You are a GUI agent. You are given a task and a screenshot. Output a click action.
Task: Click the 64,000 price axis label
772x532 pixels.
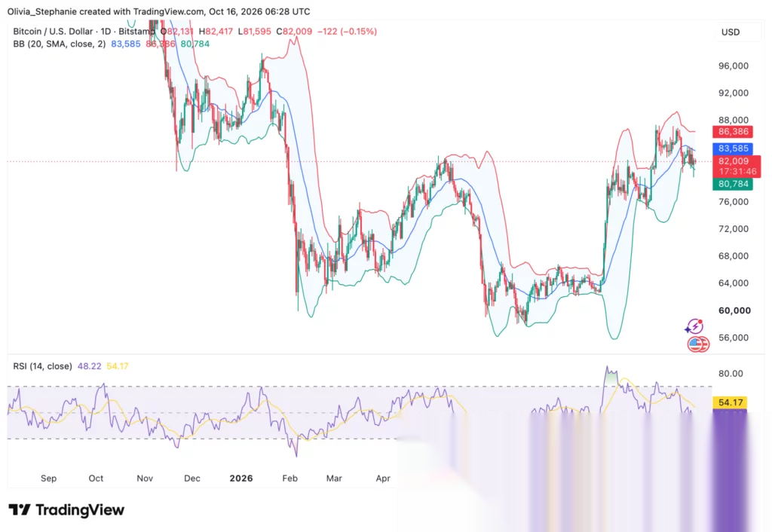coord(733,283)
